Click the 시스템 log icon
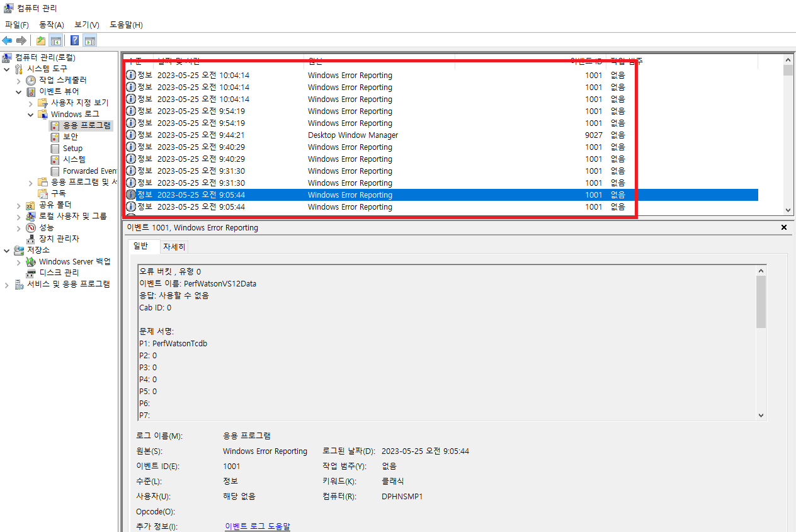 click(55, 159)
